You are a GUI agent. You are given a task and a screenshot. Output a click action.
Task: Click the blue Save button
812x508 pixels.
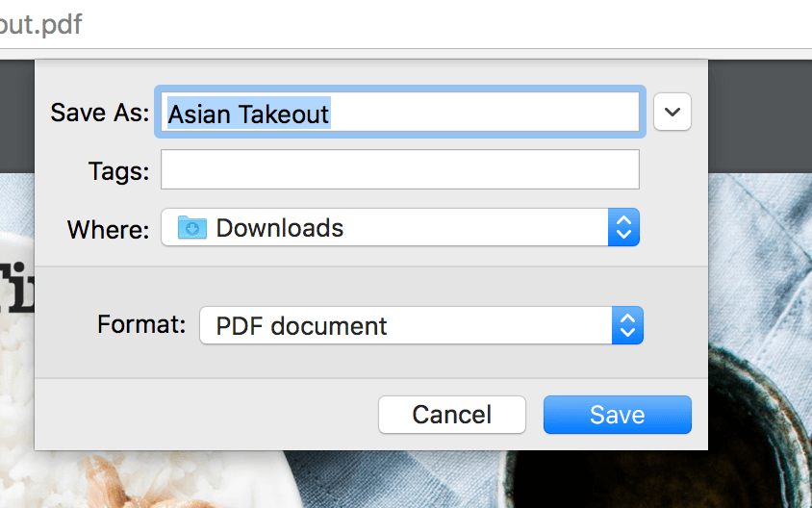pyautogui.click(x=617, y=415)
